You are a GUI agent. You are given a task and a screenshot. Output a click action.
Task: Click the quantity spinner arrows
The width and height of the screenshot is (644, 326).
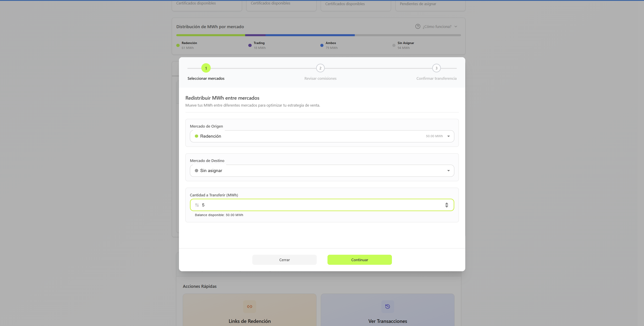tap(446, 205)
